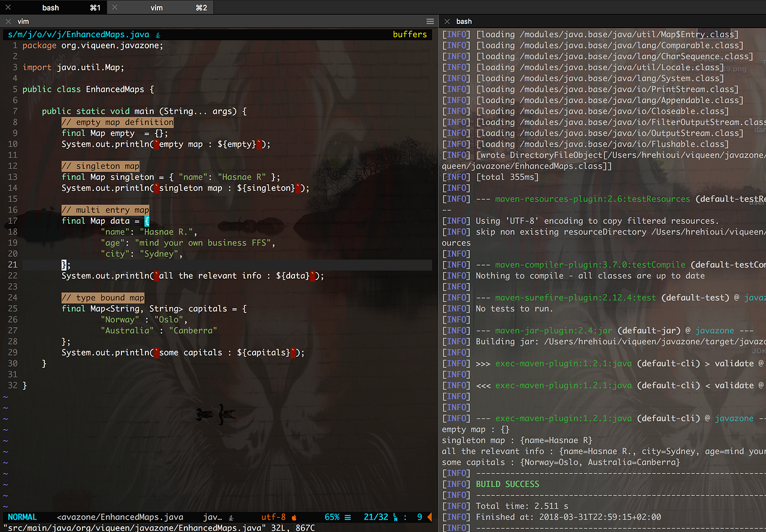The image size is (766, 532).
Task: Close the bash ⌘1 tab
Action: [x=8, y=7]
